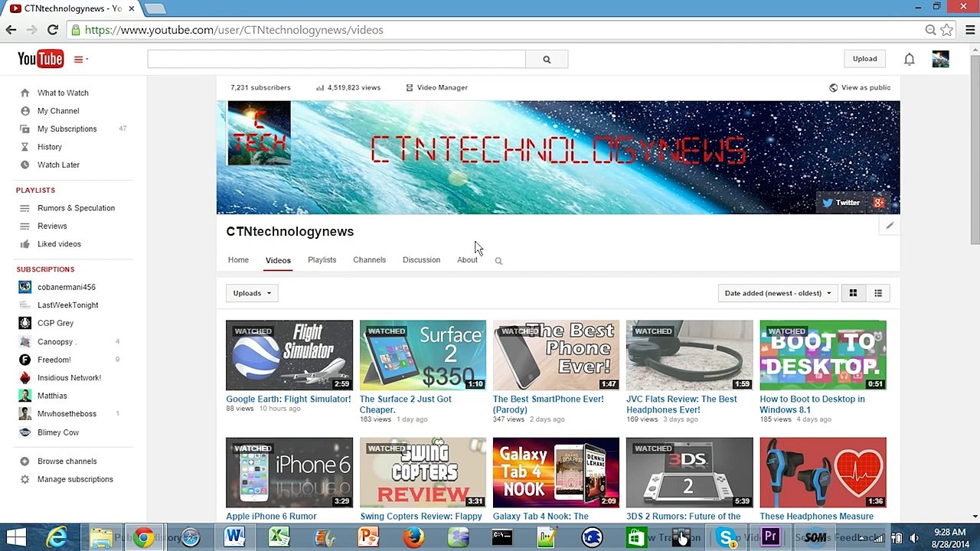Viewport: 980px width, 551px height.
Task: Open Canoopsy subscription
Action: coord(57,341)
